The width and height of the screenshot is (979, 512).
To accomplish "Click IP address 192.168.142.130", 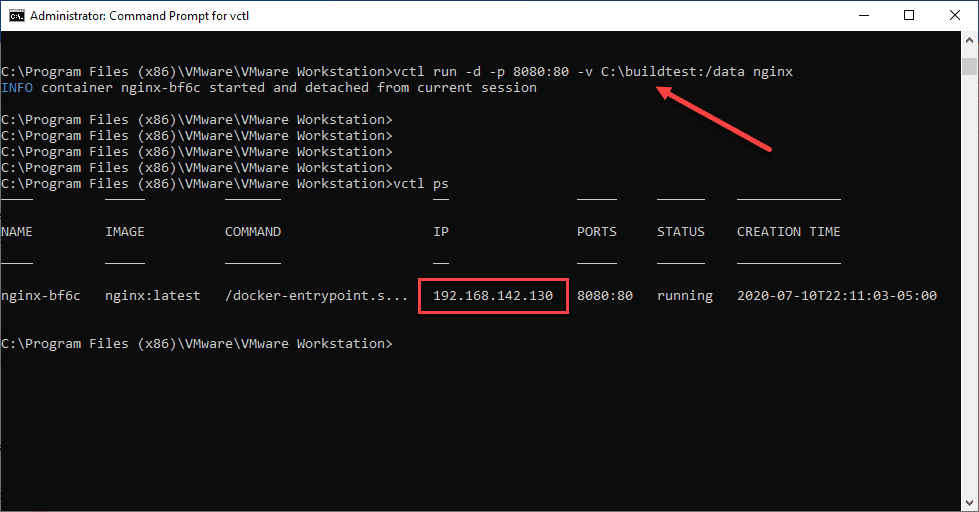I will click(x=493, y=296).
